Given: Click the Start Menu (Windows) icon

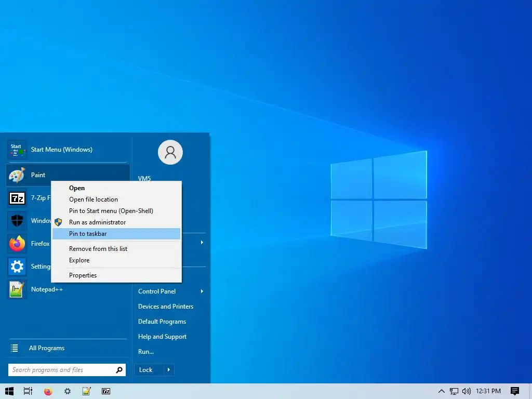Looking at the screenshot, I should [x=17, y=150].
